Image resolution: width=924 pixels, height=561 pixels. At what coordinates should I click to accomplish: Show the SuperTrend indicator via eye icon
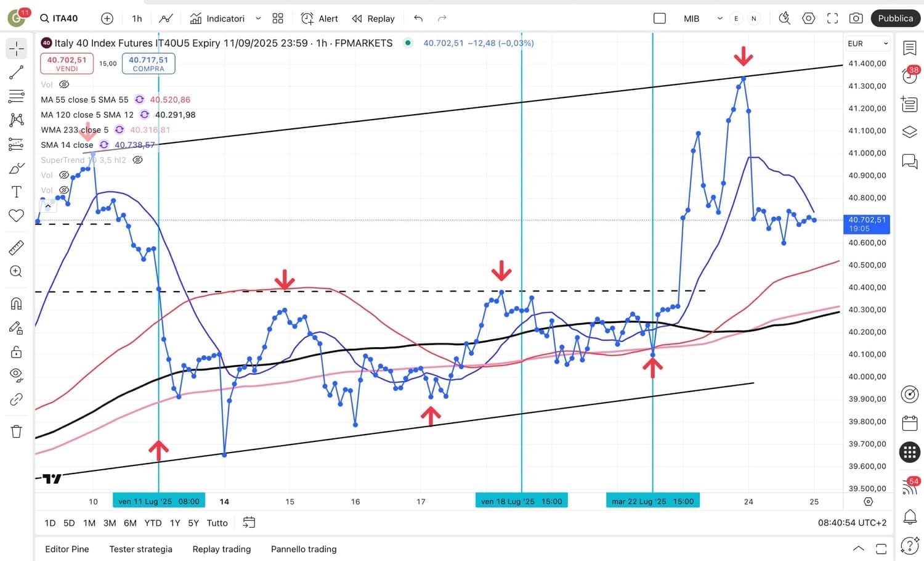coord(138,160)
